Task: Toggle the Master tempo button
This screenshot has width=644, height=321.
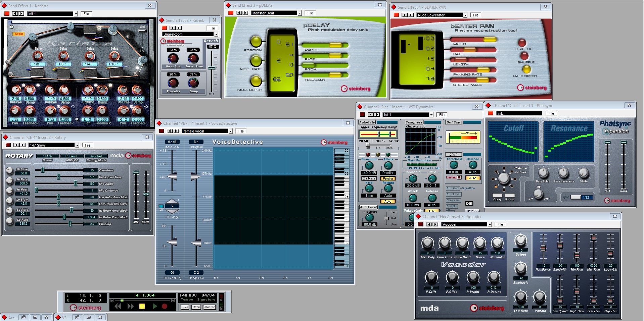Action: click(x=210, y=307)
